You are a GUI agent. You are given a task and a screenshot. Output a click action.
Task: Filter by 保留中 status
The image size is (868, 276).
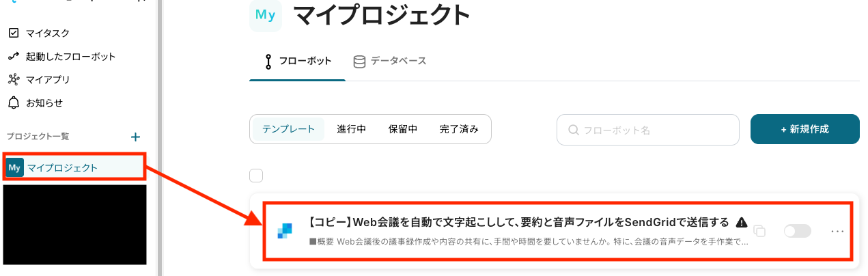click(403, 129)
